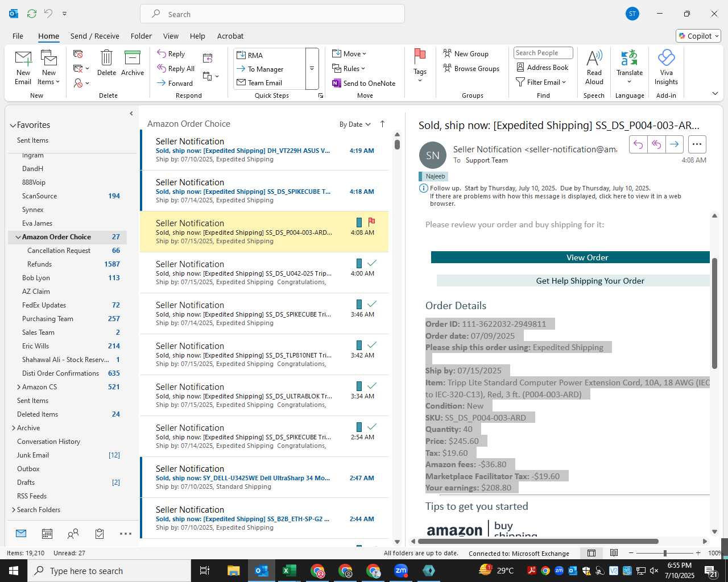The height and width of the screenshot is (582, 728).
Task: Click Reply in the ribbon
Action: (x=171, y=54)
